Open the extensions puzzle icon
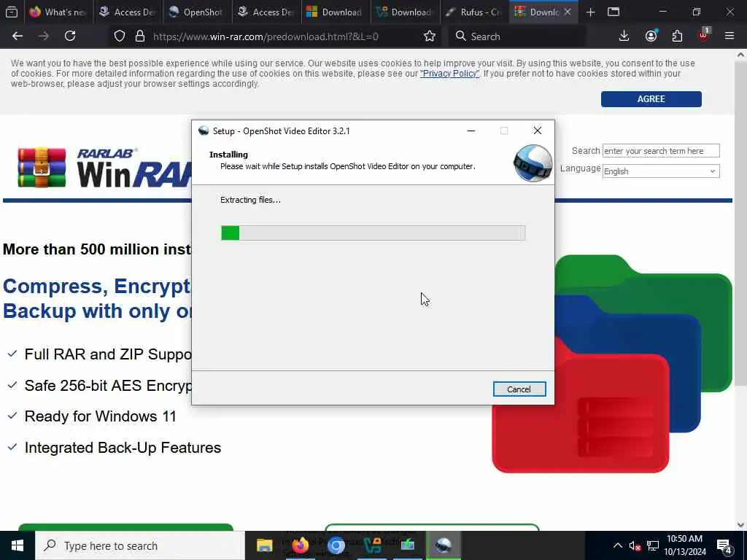 click(677, 36)
